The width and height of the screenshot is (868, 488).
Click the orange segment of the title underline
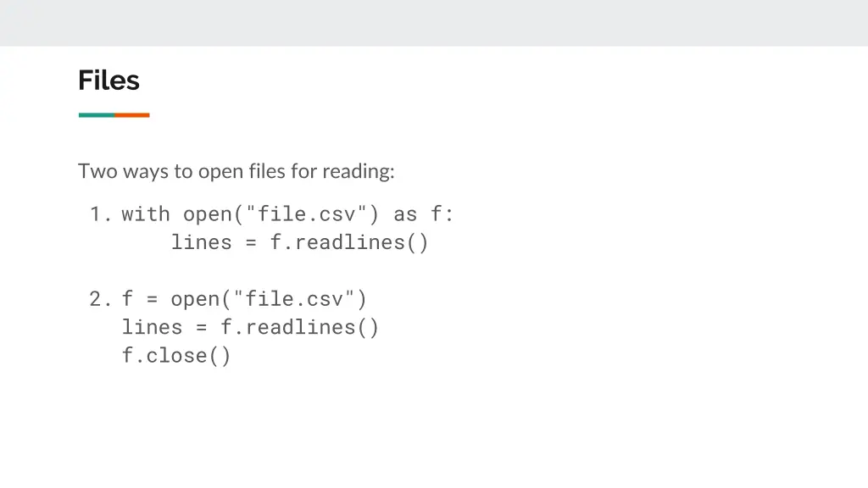132,115
